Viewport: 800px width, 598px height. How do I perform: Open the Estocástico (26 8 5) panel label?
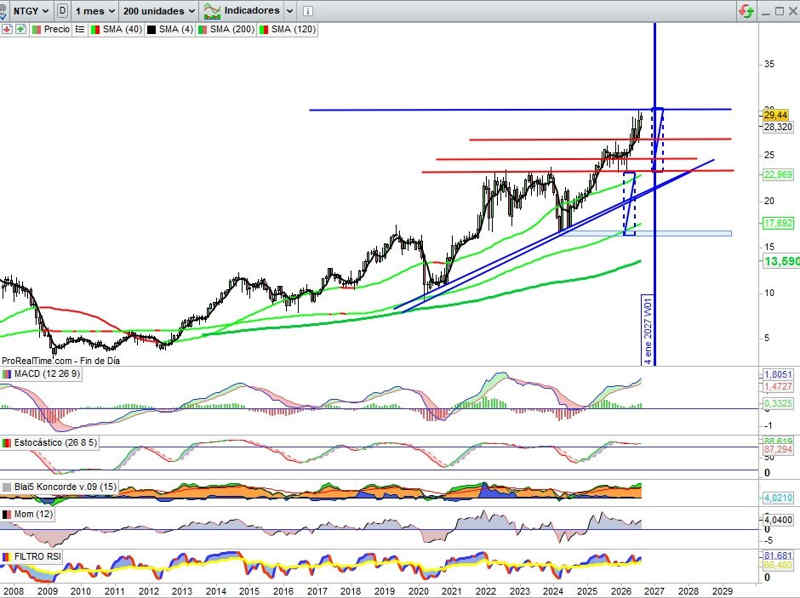[55, 442]
